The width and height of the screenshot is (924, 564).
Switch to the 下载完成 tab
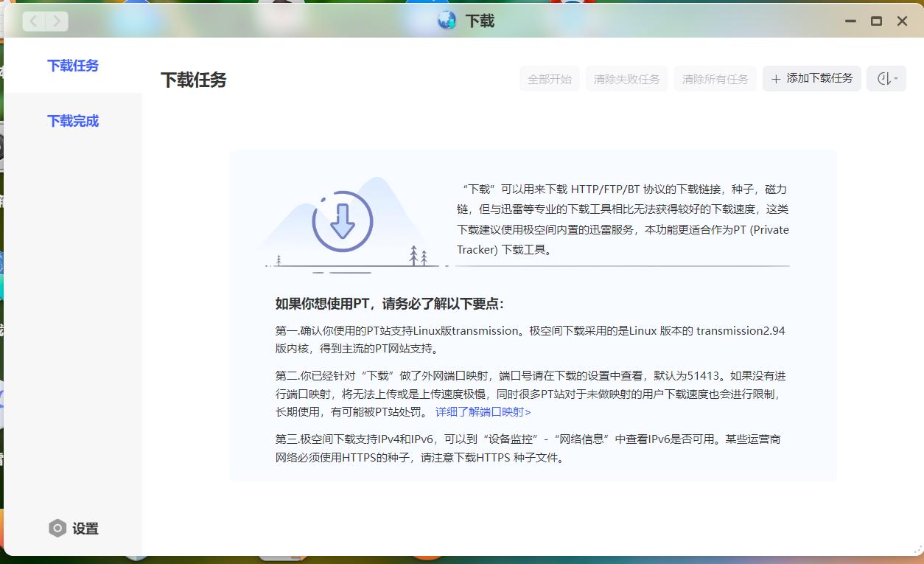72,120
